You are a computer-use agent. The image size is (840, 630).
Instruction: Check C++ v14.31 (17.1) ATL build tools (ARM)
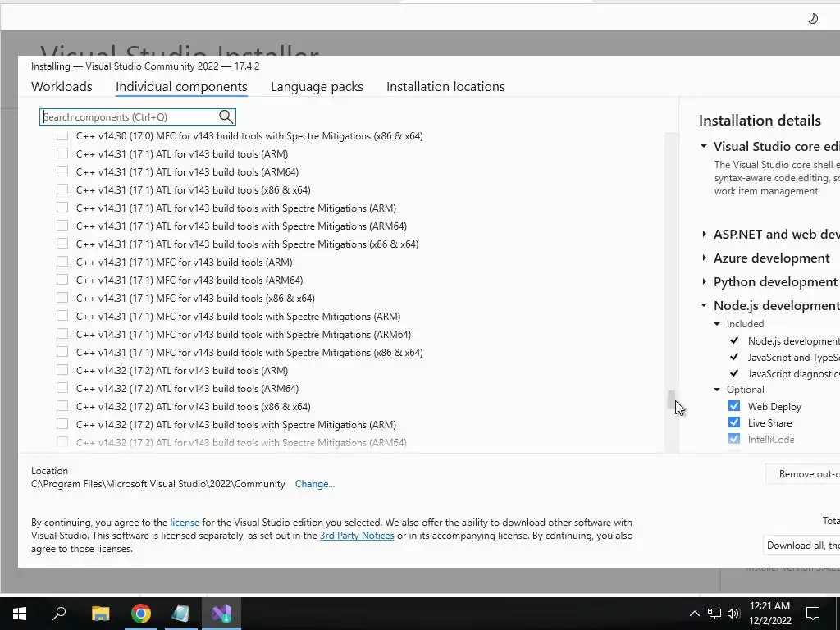tap(62, 153)
